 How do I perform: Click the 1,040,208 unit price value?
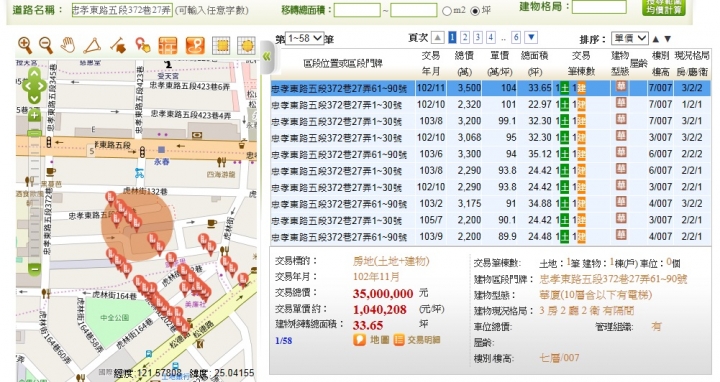click(380, 310)
